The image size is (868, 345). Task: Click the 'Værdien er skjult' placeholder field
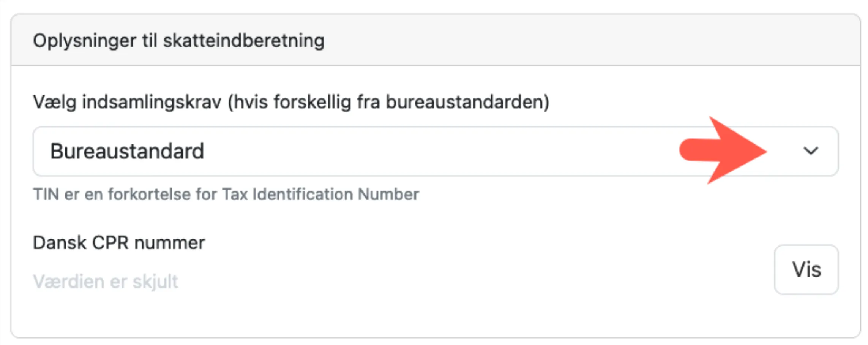[106, 280]
